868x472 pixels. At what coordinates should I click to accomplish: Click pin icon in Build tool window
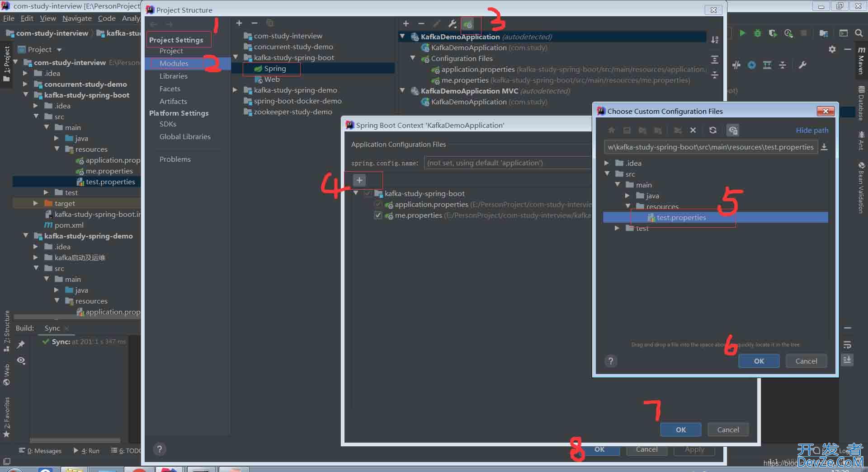point(21,345)
